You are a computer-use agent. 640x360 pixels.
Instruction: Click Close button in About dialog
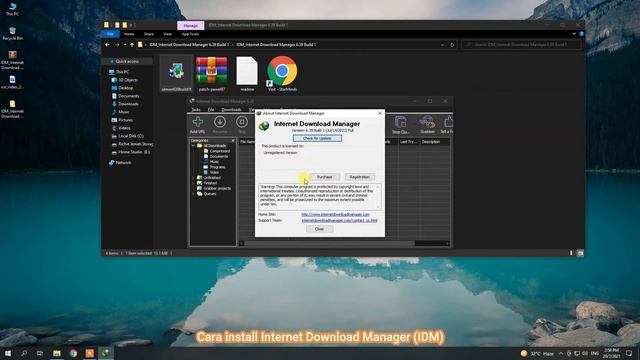coord(319,229)
